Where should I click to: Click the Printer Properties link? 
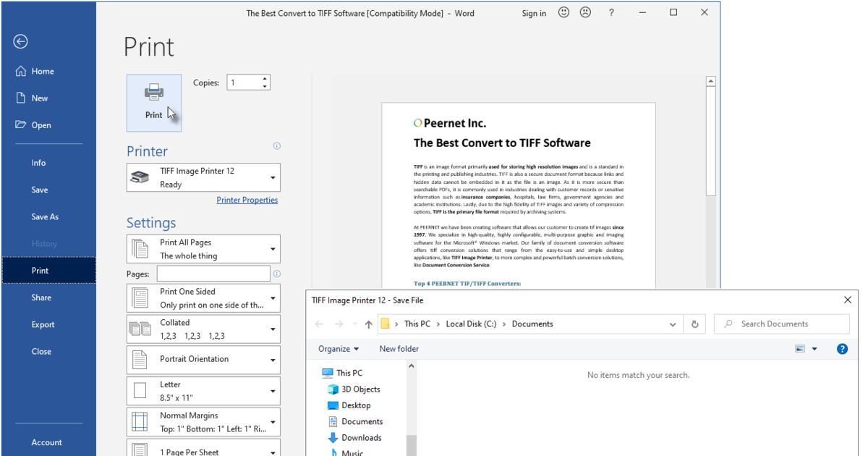[x=247, y=200]
